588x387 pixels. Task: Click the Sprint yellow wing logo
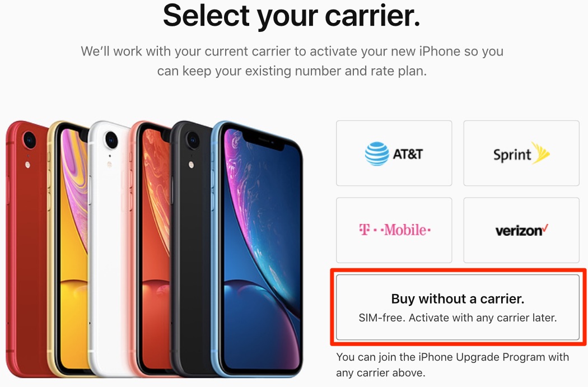click(540, 153)
